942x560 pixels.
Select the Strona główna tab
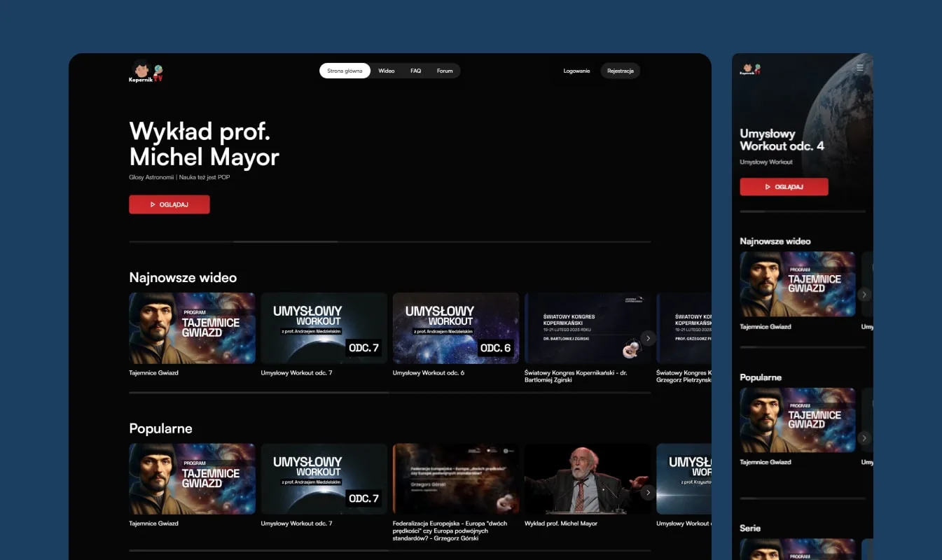(345, 71)
